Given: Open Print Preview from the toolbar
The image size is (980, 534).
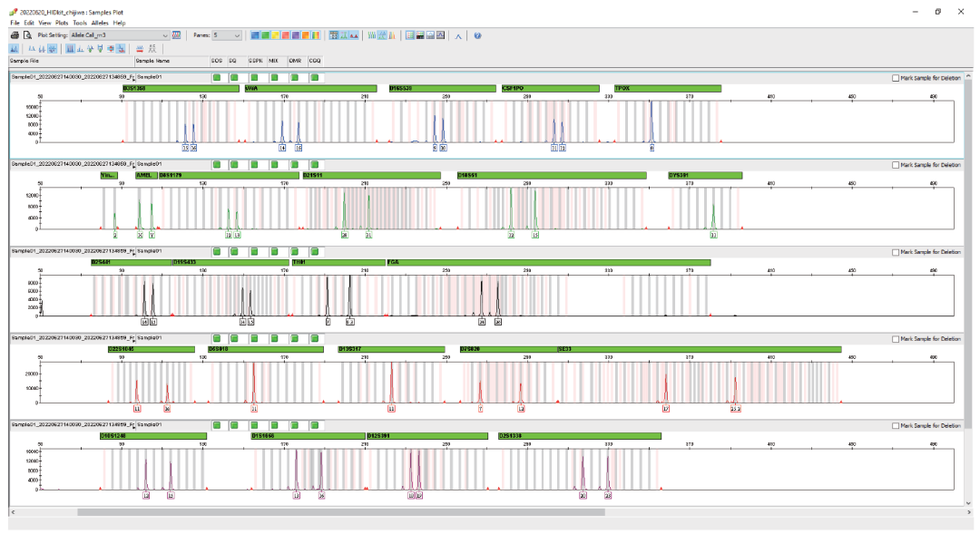Looking at the screenshot, I should pyautogui.click(x=27, y=35).
